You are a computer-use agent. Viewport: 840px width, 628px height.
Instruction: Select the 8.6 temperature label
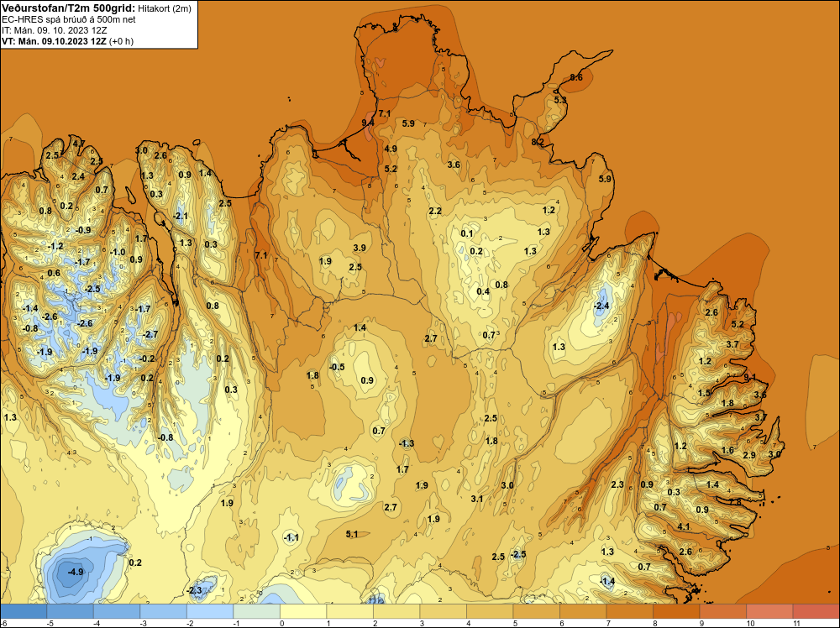click(576, 77)
